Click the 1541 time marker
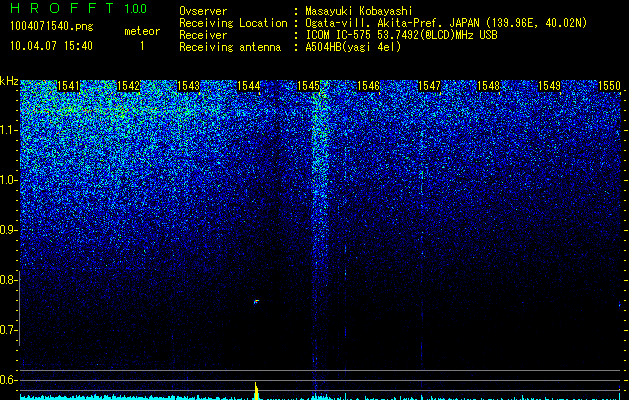Viewport: 629px width, 400px height. 69,86
